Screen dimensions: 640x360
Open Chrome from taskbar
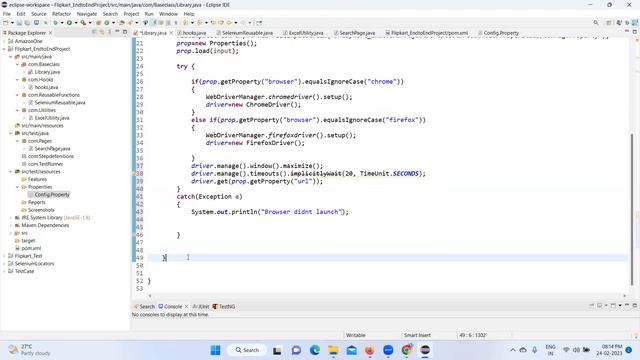pyautogui.click(x=407, y=350)
